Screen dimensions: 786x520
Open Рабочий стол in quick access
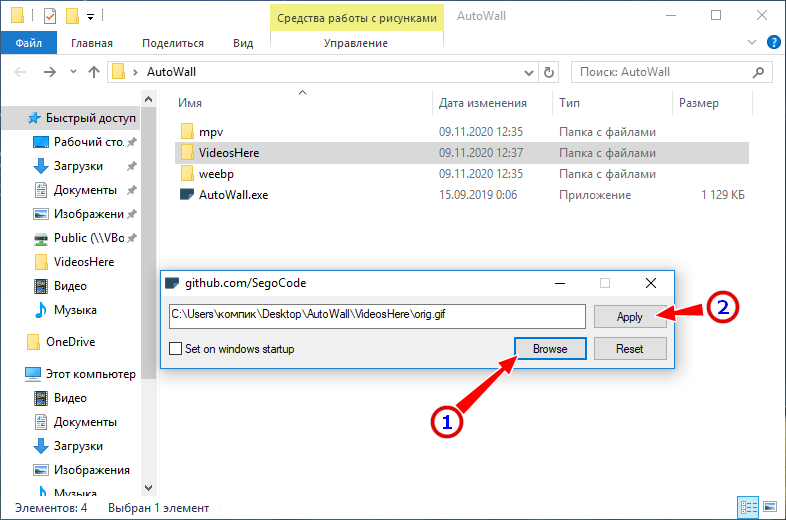pyautogui.click(x=89, y=142)
